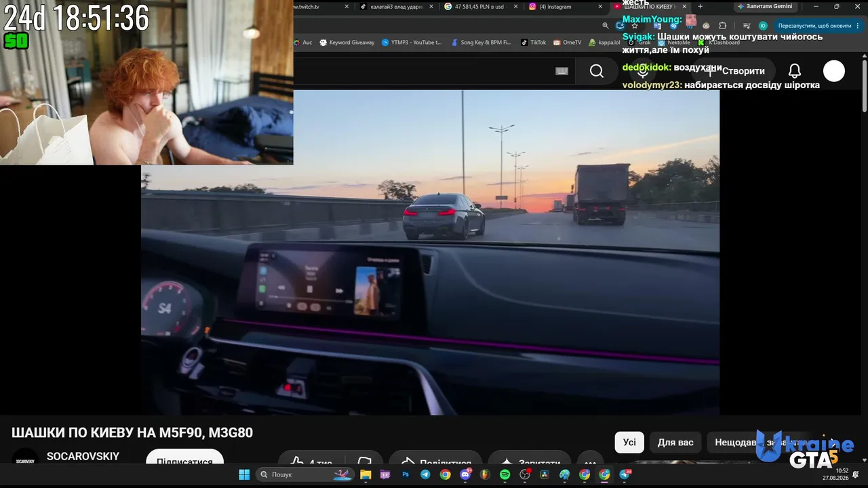Select the Для вас filter chip
Image resolution: width=868 pixels, height=488 pixels.
(x=675, y=443)
